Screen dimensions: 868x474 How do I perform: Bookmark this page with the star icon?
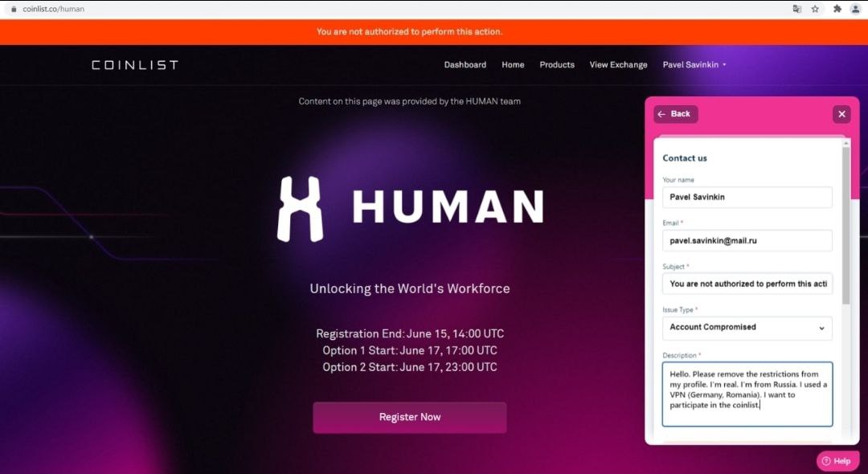tap(815, 9)
